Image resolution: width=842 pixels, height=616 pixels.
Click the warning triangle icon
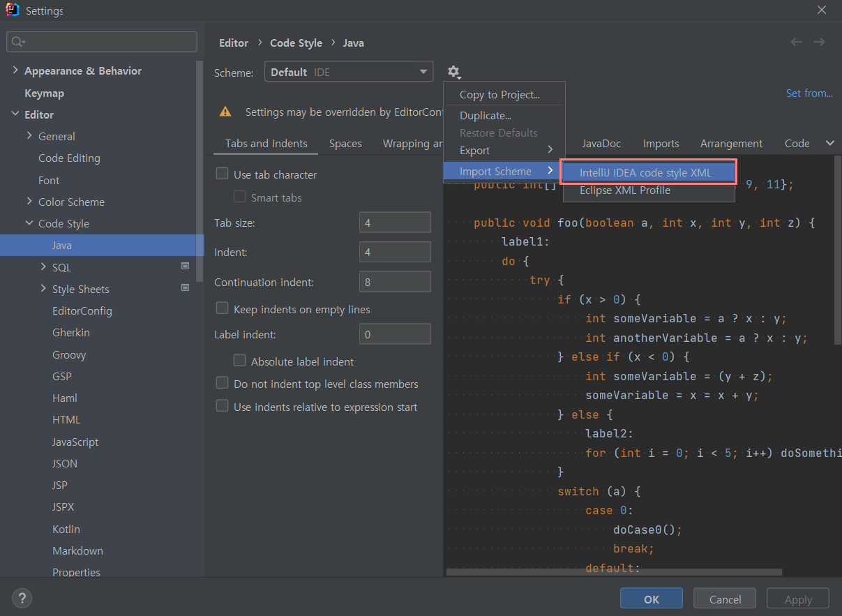click(x=225, y=112)
